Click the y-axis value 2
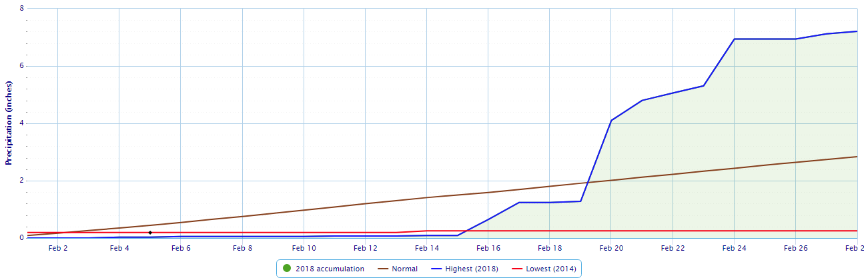 coord(22,181)
